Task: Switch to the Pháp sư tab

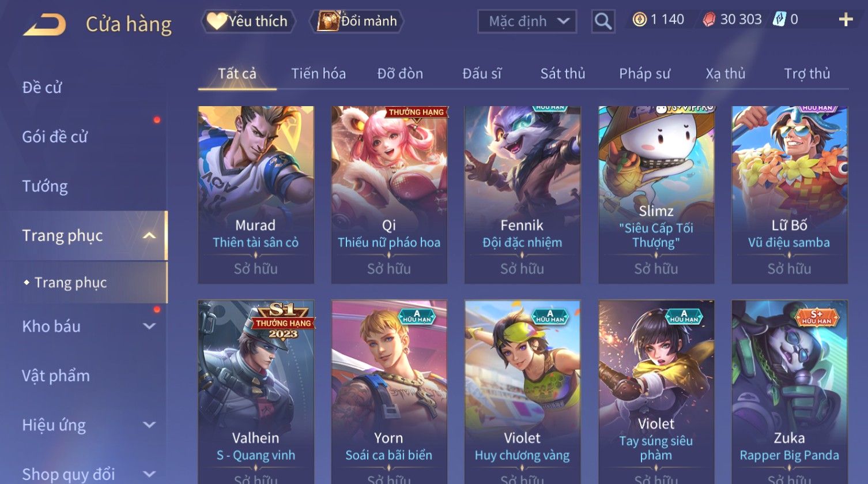Action: tap(644, 73)
